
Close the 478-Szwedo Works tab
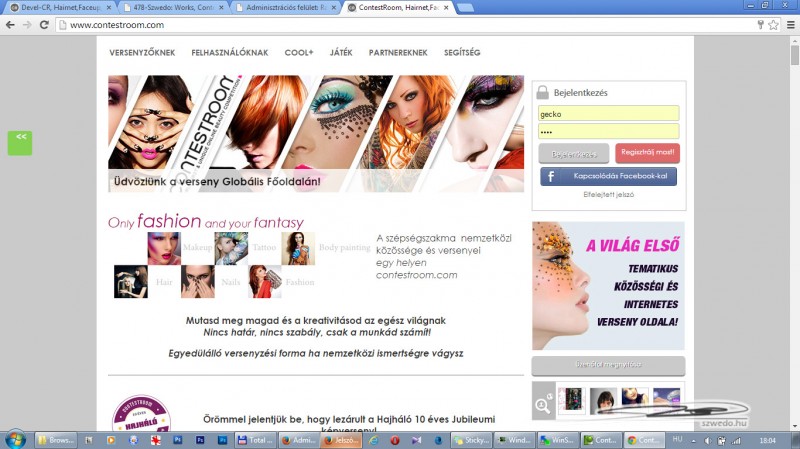click(221, 8)
